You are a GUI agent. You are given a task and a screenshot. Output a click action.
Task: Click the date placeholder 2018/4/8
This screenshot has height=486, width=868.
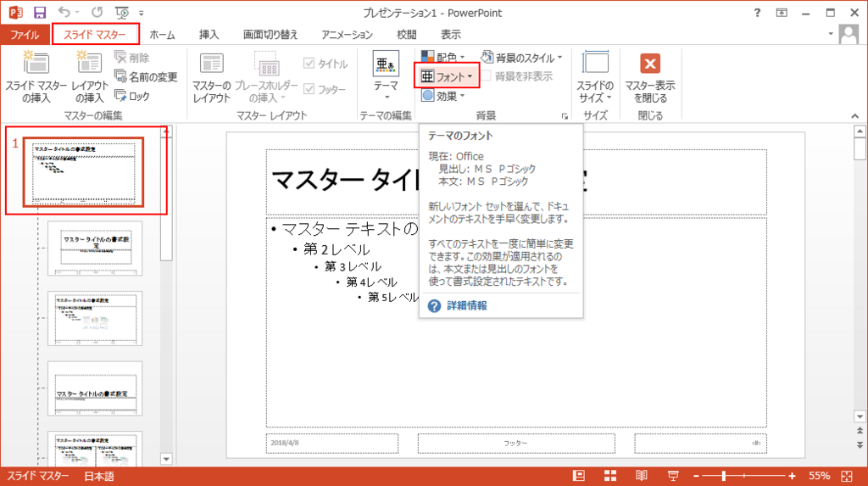(331, 444)
